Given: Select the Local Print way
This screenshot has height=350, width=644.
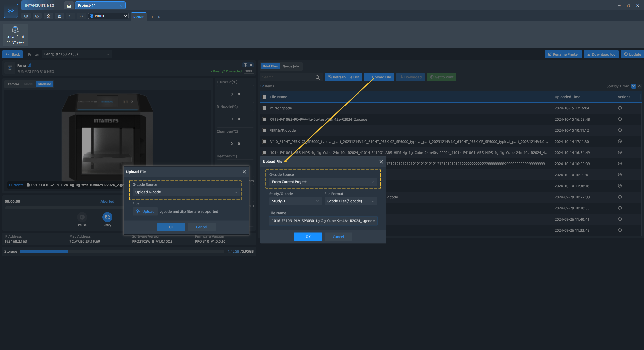Looking at the screenshot, I should (15, 35).
